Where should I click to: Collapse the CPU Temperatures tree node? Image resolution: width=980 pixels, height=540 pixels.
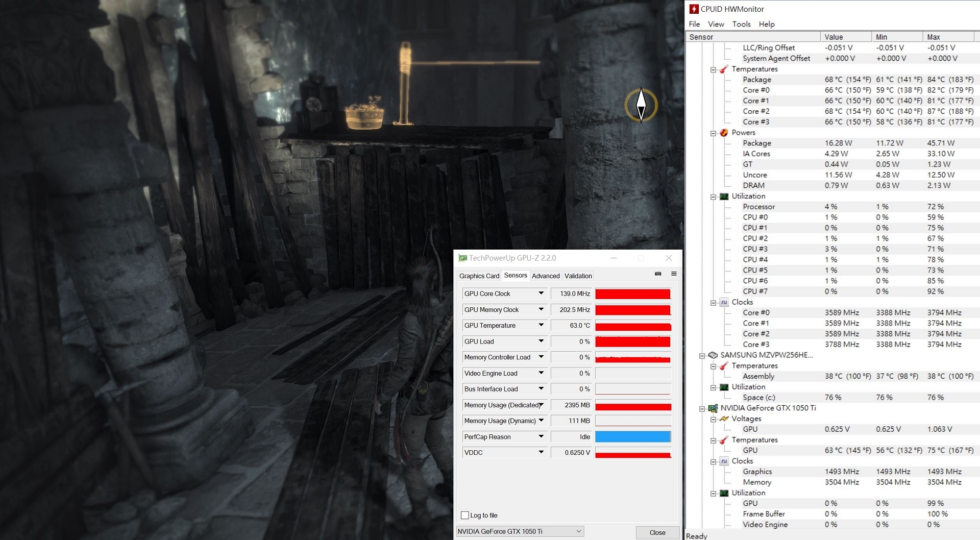click(714, 70)
